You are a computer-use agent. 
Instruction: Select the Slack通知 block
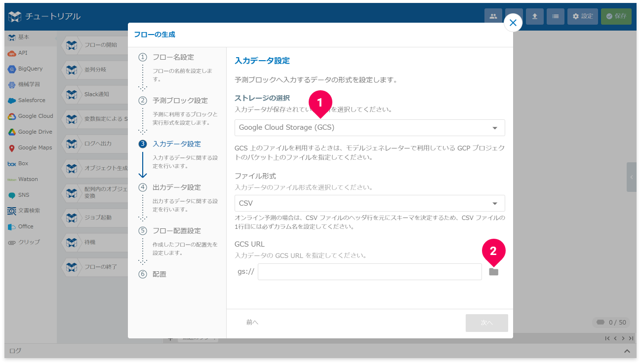[x=95, y=94]
